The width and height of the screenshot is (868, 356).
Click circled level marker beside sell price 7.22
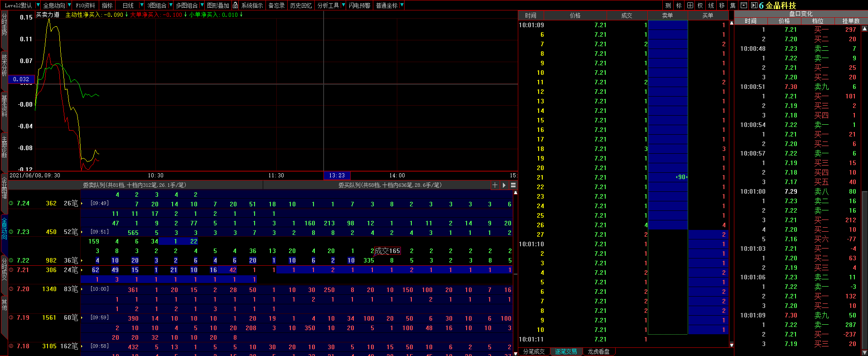point(11,260)
